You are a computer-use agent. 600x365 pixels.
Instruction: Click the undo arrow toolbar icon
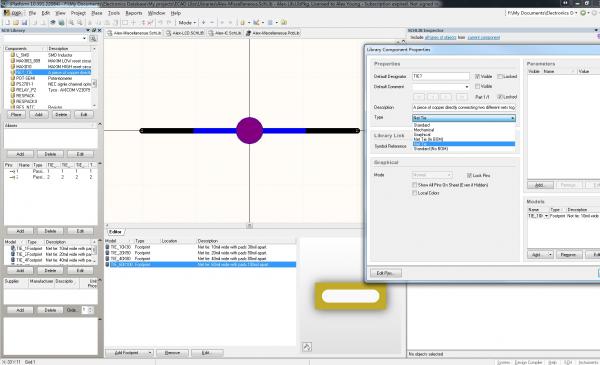point(160,23)
